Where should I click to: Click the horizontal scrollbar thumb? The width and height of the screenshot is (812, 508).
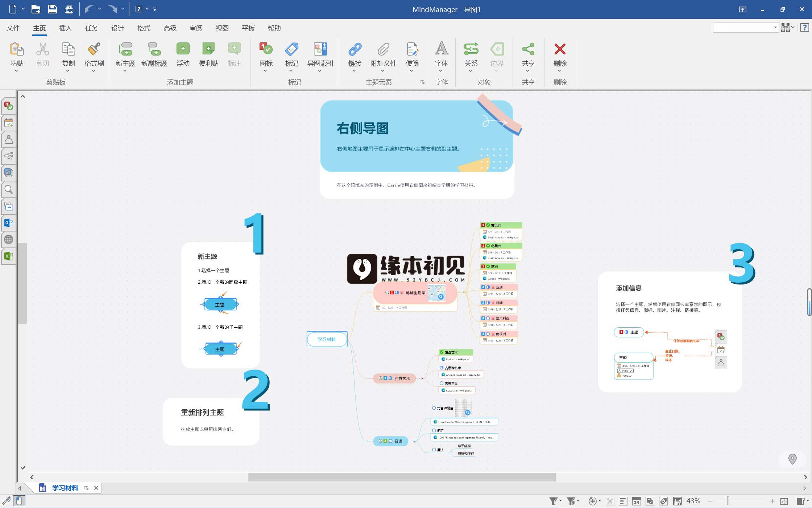pos(402,477)
